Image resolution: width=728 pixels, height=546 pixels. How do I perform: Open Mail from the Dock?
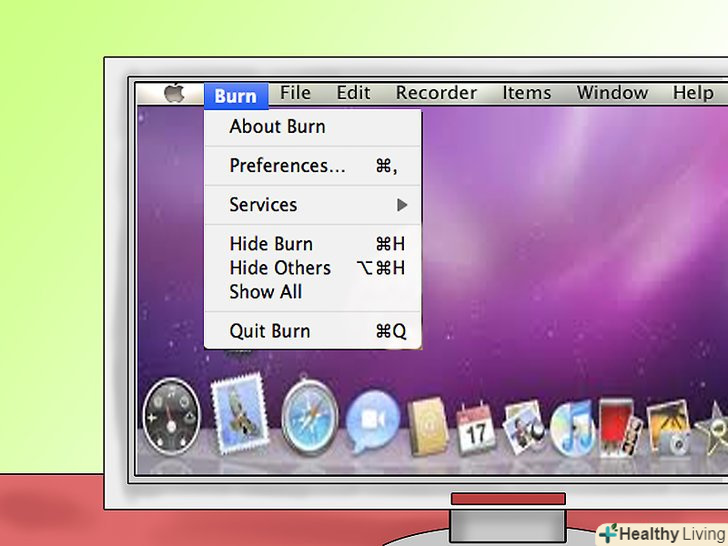click(x=240, y=414)
